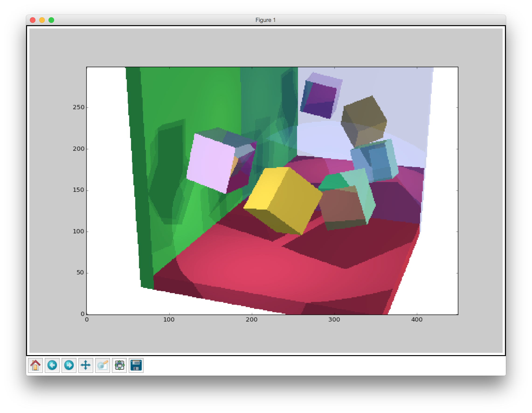The height and width of the screenshot is (413, 532).
Task: Click the yellow minimize window button
Action: (42, 20)
